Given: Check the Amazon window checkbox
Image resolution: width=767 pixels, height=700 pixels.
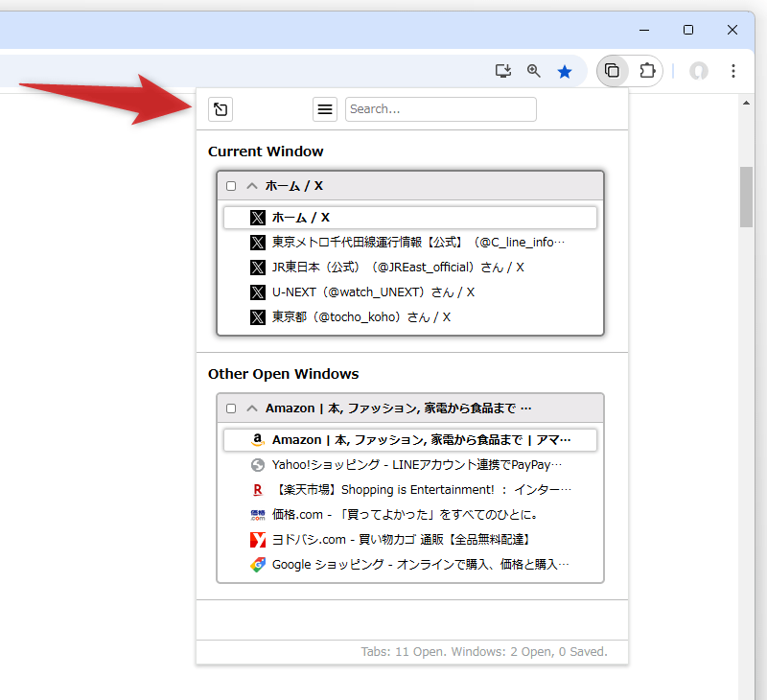Looking at the screenshot, I should tap(231, 408).
